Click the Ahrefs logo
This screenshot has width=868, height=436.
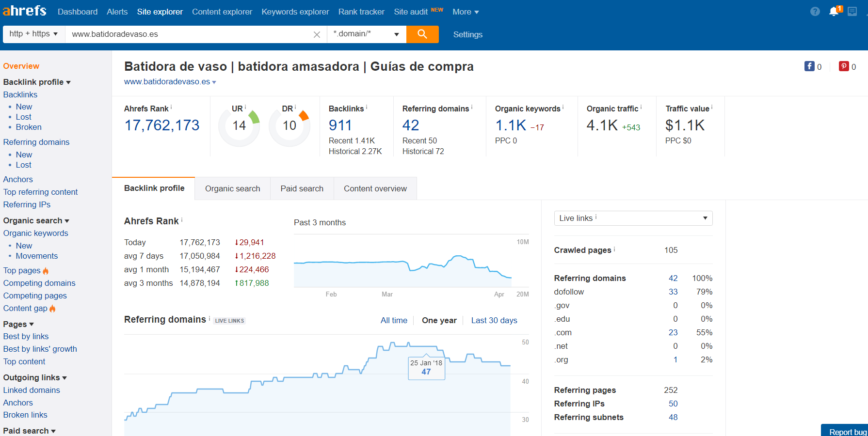pos(24,11)
